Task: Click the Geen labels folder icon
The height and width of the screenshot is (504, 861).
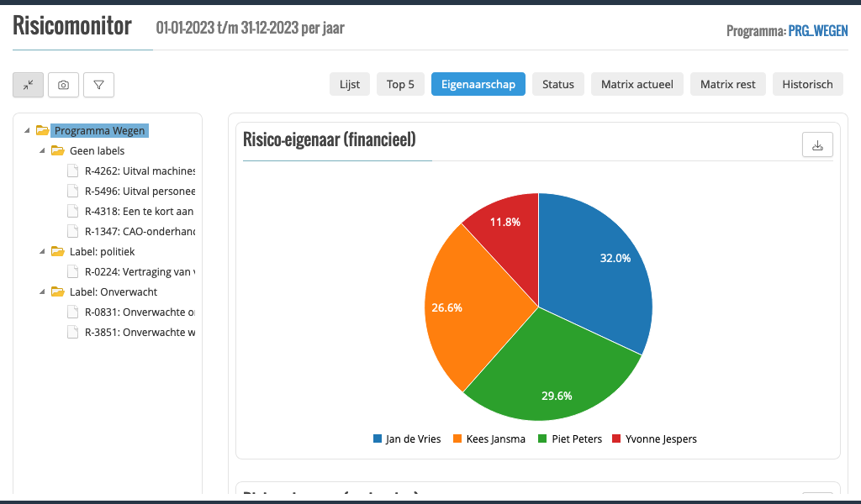Action: coord(58,151)
